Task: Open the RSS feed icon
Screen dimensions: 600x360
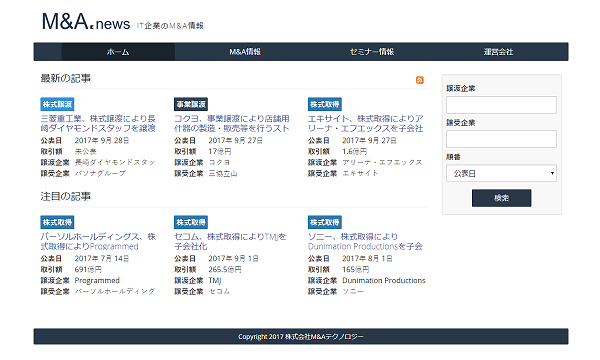Action: pos(419,80)
